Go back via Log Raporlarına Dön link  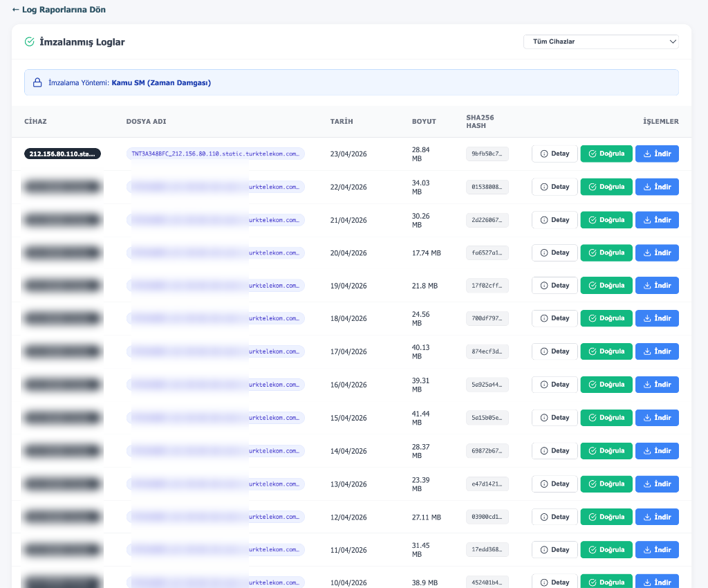[x=59, y=10]
